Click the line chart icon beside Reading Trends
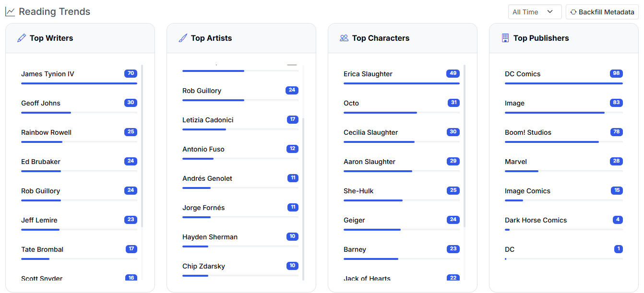 pos(10,12)
